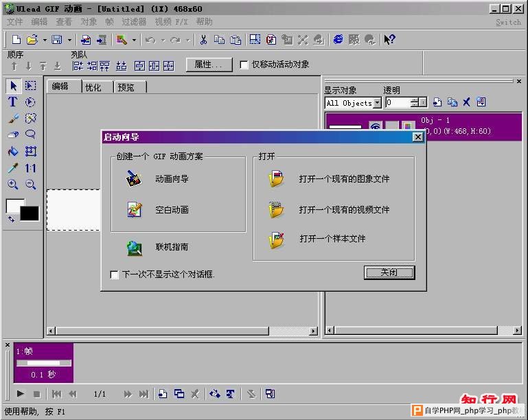Click the Save floppy disk icon
Viewport: 528px width, 420px height.
point(56,40)
